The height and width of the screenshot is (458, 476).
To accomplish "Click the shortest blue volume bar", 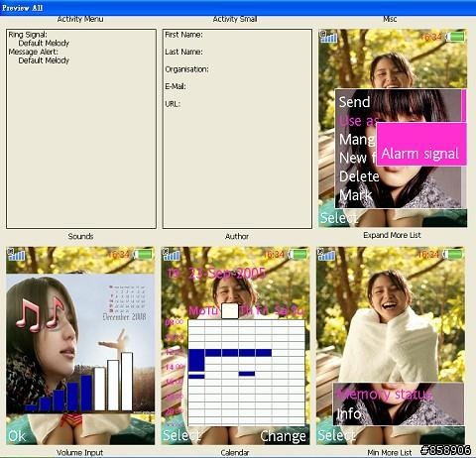I will (31, 407).
